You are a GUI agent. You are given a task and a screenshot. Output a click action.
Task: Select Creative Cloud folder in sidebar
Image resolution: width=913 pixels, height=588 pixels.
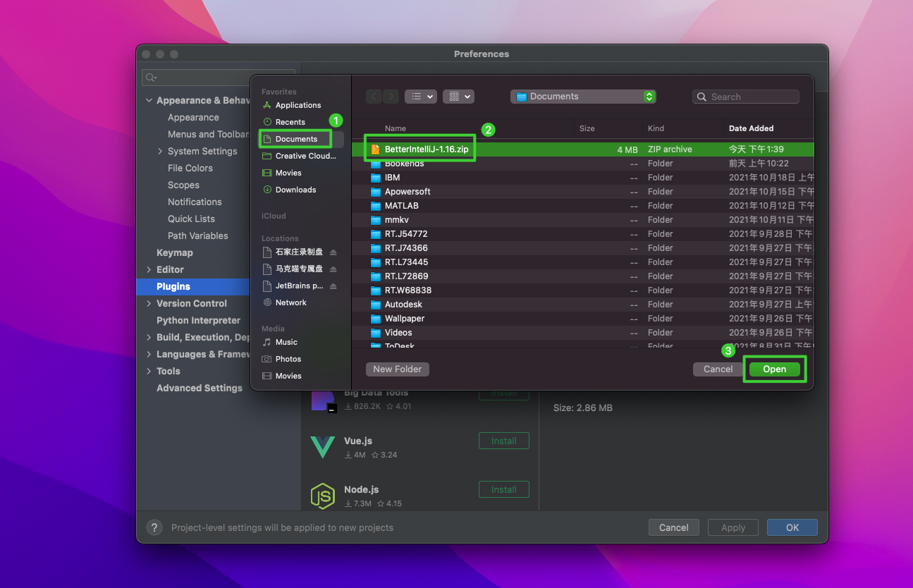pyautogui.click(x=305, y=156)
